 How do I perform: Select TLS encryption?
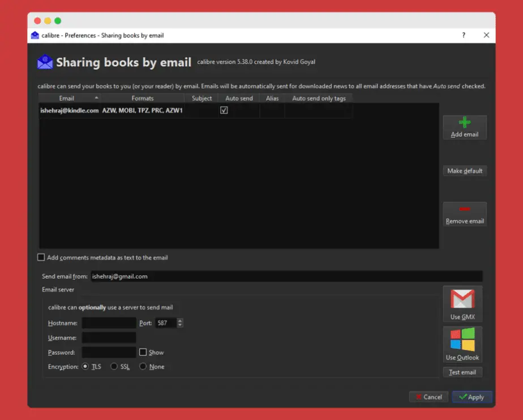85,366
